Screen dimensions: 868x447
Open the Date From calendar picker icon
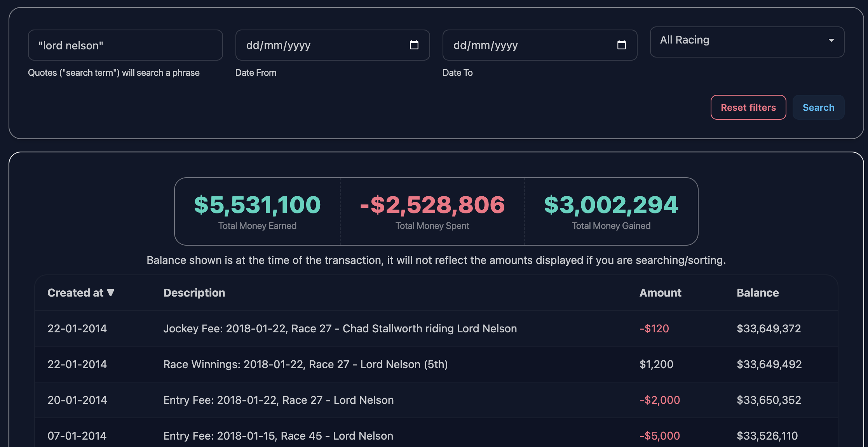click(x=414, y=45)
